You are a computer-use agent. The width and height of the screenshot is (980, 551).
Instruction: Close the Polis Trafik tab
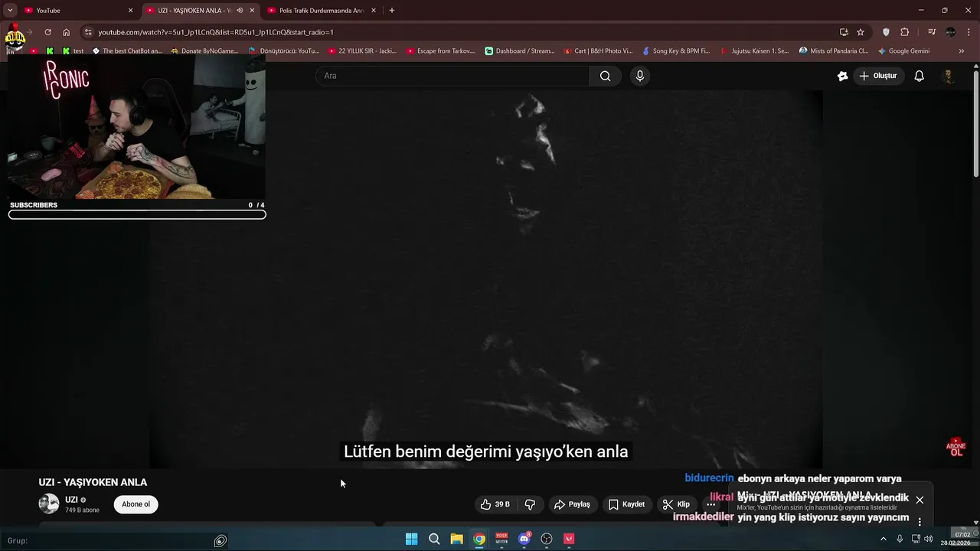tap(374, 11)
